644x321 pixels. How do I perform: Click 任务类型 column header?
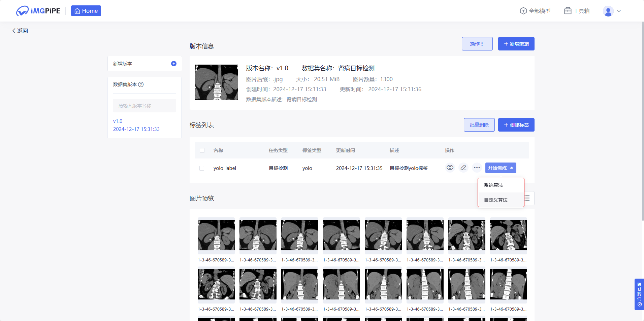pyautogui.click(x=278, y=150)
